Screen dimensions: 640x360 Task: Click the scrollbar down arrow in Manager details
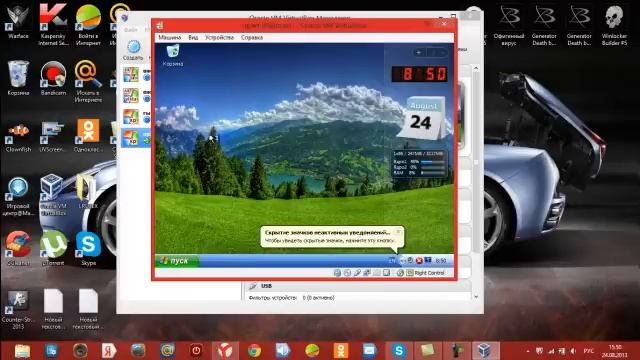[x=476, y=297]
